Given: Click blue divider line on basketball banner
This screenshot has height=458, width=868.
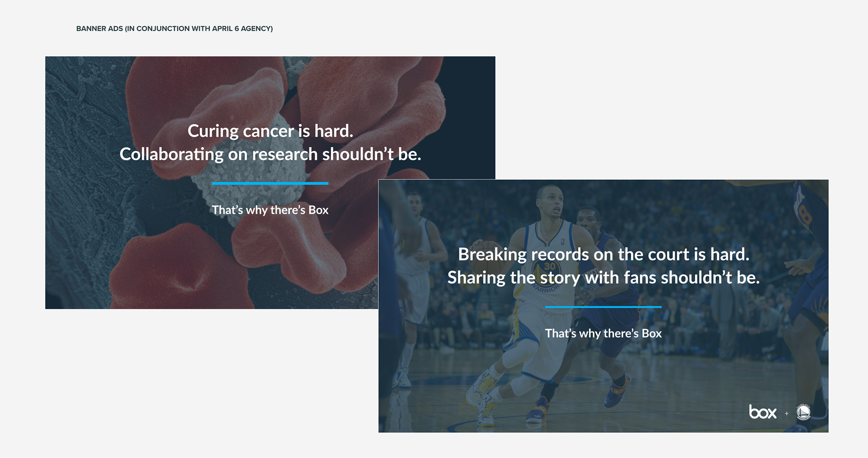Looking at the screenshot, I should [604, 307].
